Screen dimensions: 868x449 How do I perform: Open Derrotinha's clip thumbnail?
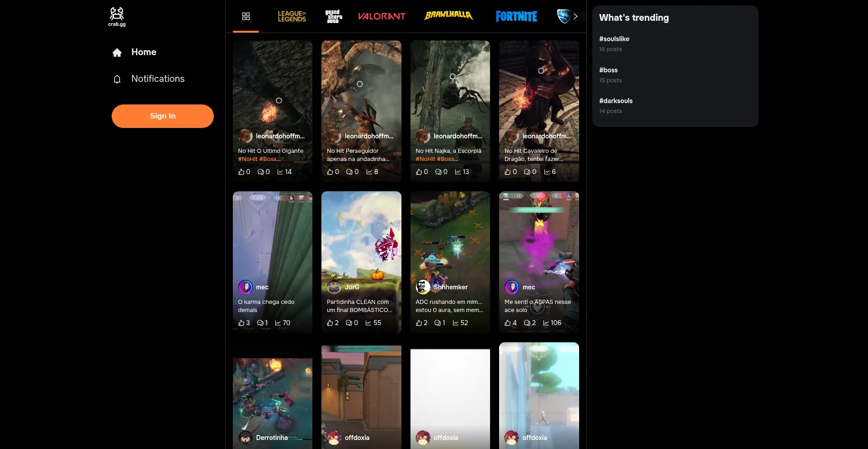pos(272,393)
